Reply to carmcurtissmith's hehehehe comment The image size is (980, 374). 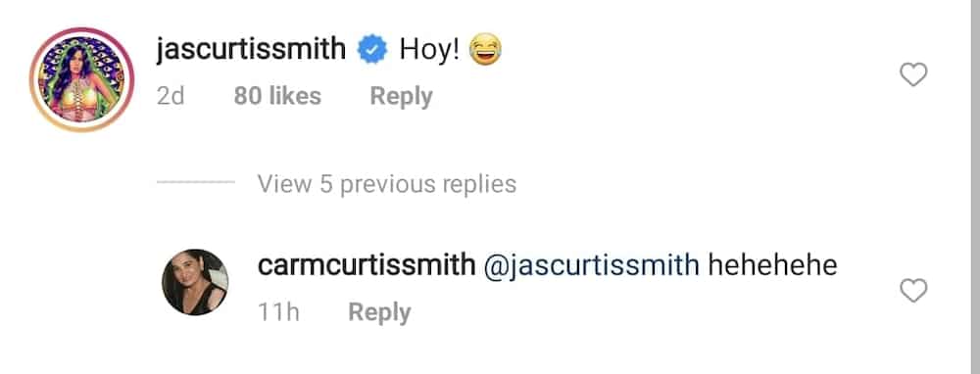coord(379,312)
